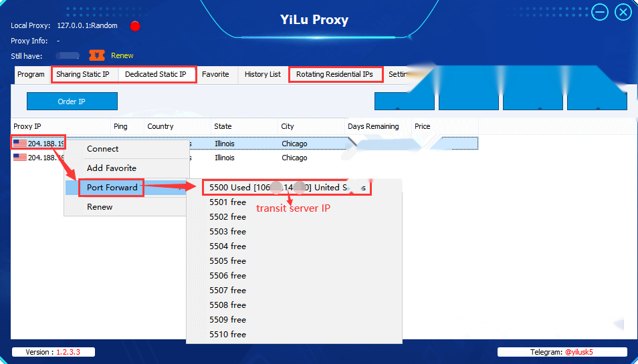
Task: Expand the Port Forward submenu
Action: point(112,188)
